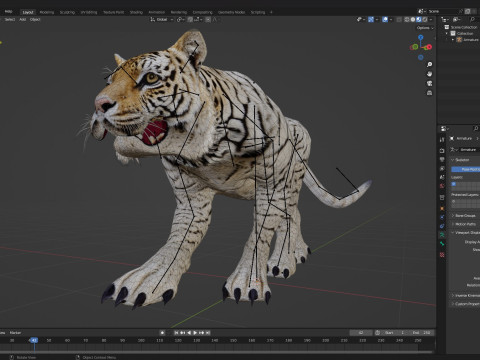The width and height of the screenshot is (480, 360).
Task: Toggle X-ray mode in viewport header
Action: point(399,20)
